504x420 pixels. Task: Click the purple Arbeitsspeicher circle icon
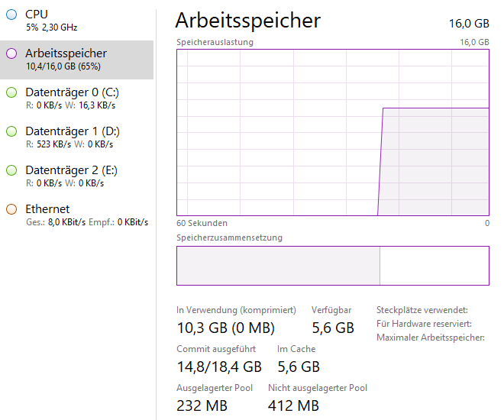coord(11,53)
